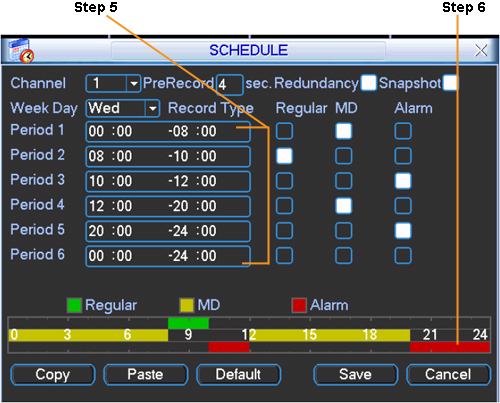Uncheck MD for Period 4

click(344, 206)
